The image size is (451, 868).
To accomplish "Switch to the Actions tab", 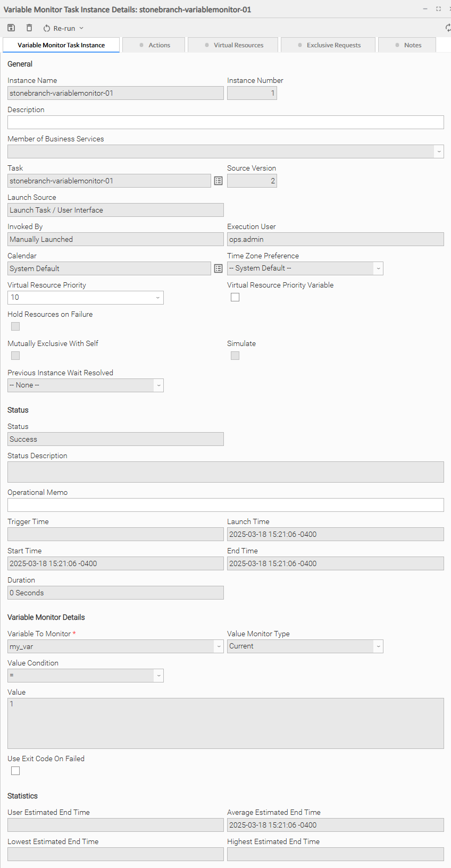I will 154,45.
